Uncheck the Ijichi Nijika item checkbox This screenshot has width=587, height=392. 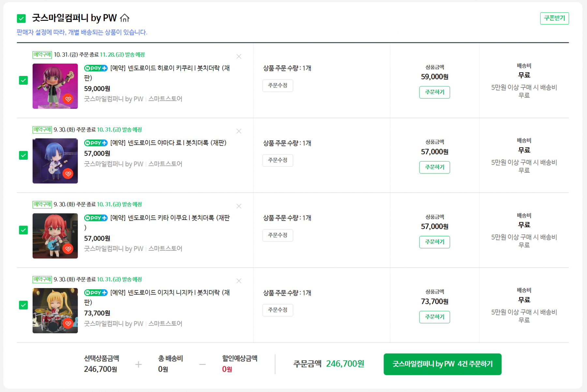23,305
